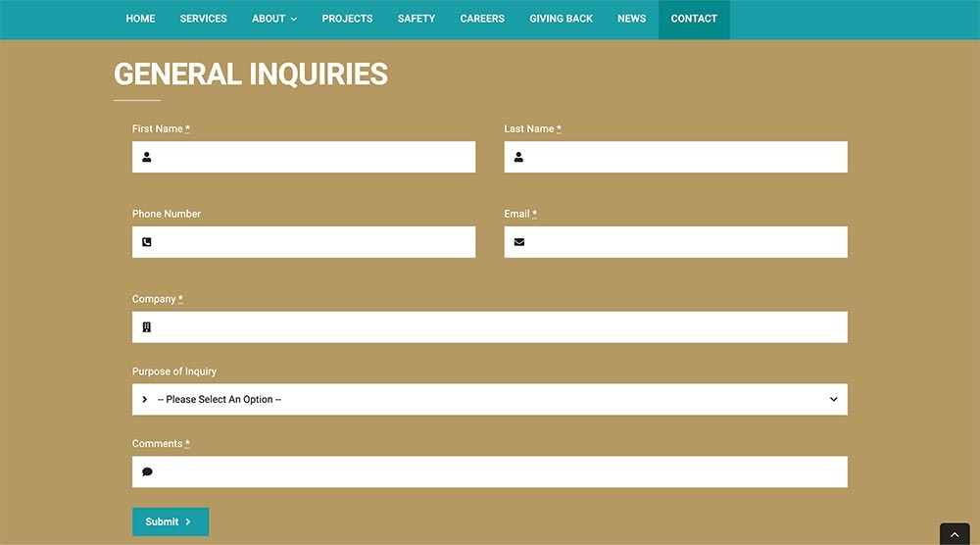Focus the Email input field
980x545 pixels.
[686, 242]
